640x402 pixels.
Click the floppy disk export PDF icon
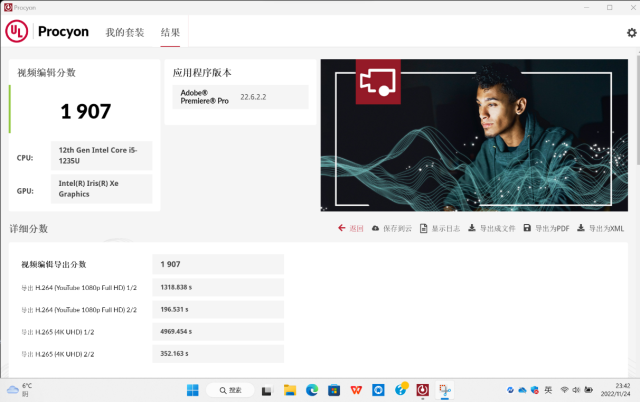pos(527,228)
